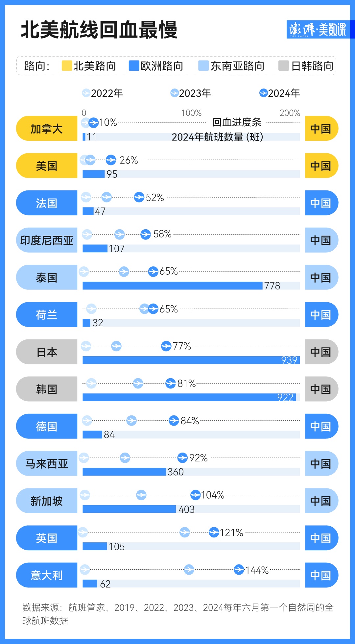Click Singapore's 104% airplane marker

tap(196, 495)
